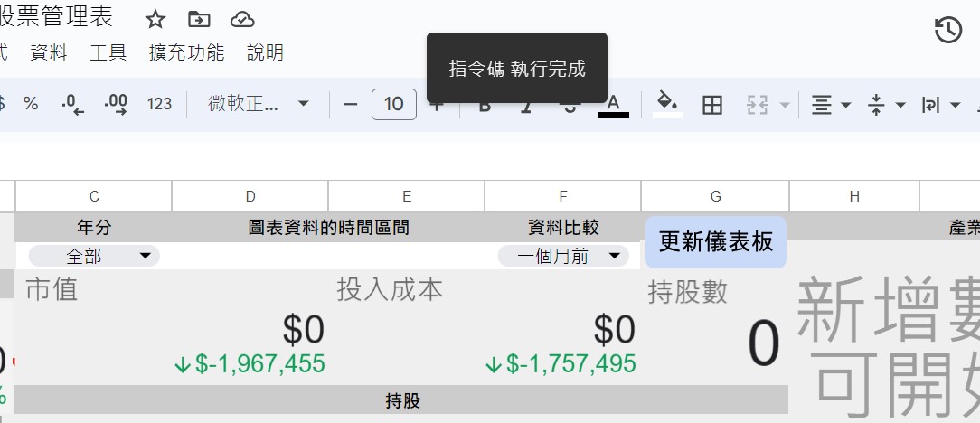Expand the horizontal align options
Image resolution: width=980 pixels, height=423 pixels.
click(830, 105)
